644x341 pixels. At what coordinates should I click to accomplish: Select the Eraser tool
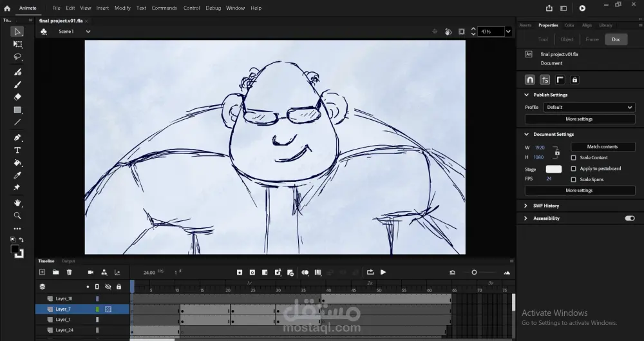pos(17,97)
